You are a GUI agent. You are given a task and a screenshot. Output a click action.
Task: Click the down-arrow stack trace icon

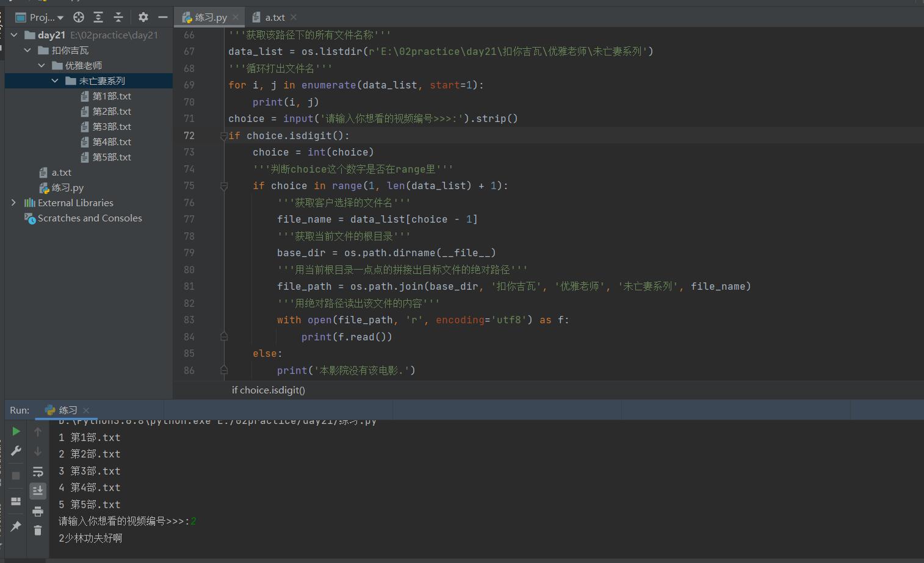tap(38, 451)
